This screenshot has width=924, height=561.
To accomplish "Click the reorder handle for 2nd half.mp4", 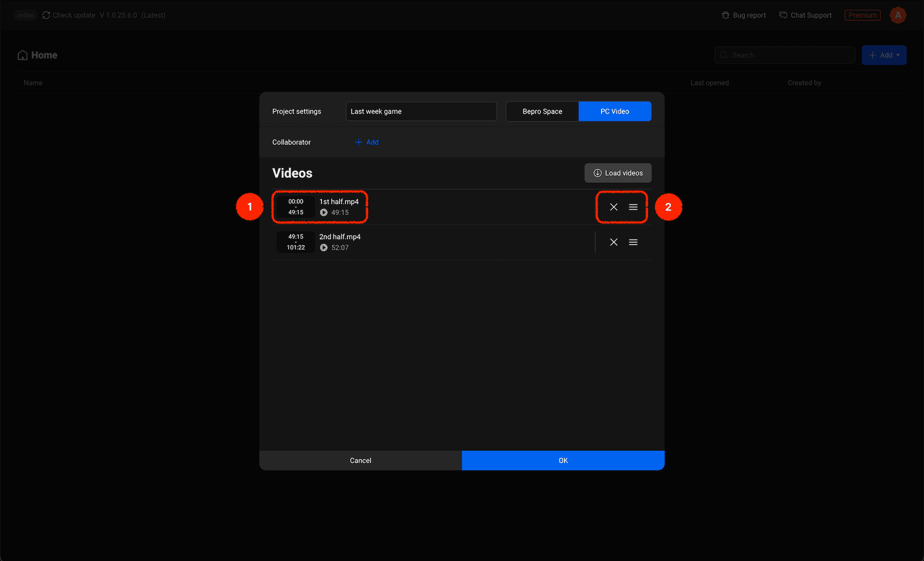I will (633, 242).
